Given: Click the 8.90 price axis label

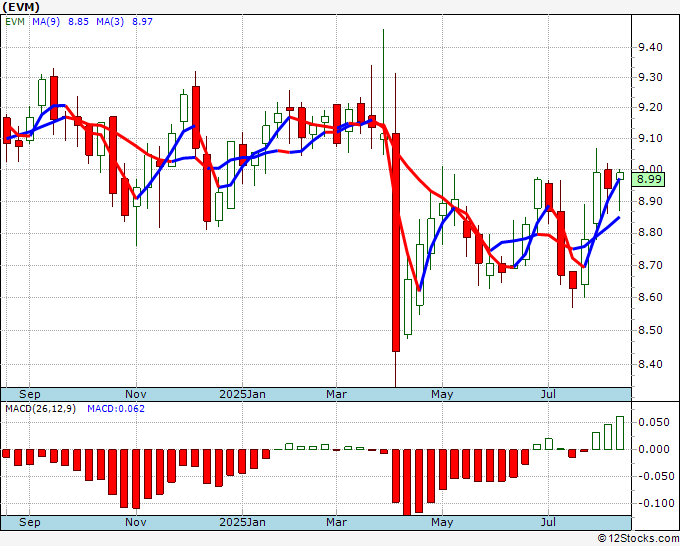Looking at the screenshot, I should click(650, 201).
